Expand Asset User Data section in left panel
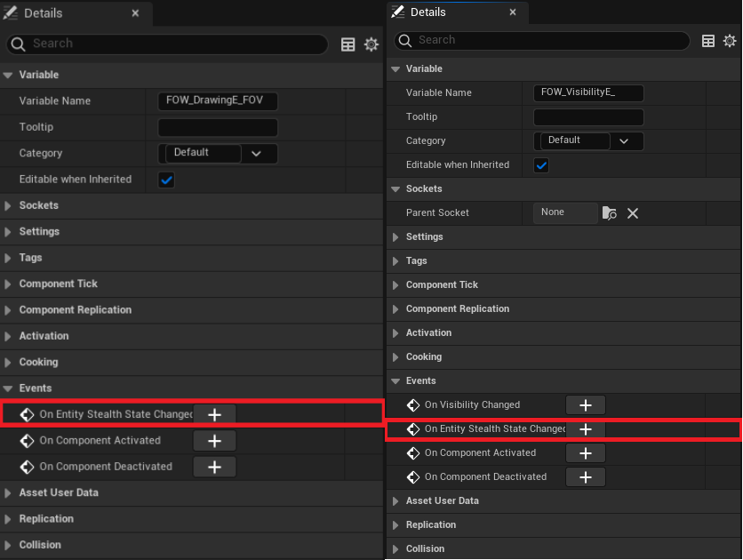The width and height of the screenshot is (743, 560). [8, 492]
